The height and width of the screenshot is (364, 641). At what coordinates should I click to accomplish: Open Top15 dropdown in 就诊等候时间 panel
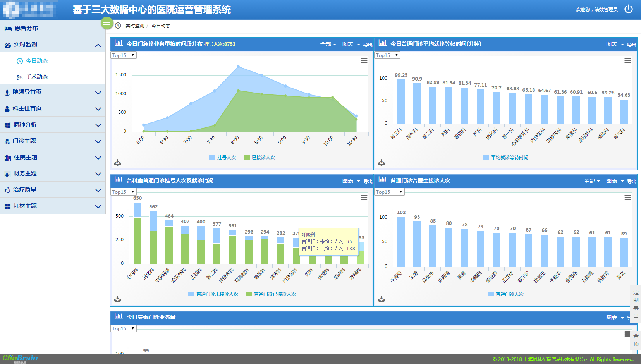coord(387,55)
